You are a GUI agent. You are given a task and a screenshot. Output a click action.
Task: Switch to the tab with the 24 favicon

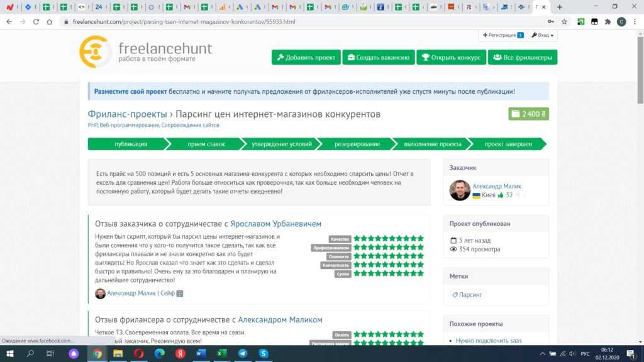99,7
